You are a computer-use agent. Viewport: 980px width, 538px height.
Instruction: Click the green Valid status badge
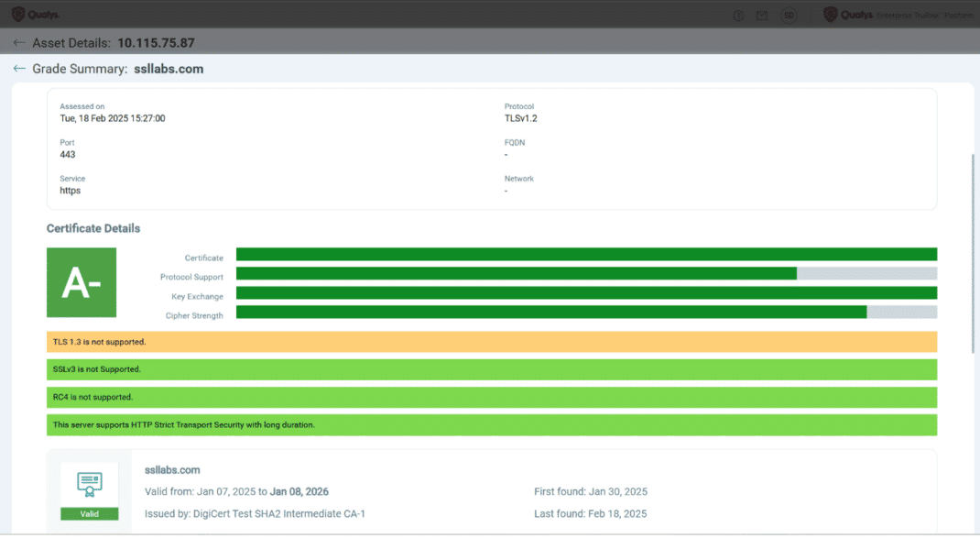90,513
